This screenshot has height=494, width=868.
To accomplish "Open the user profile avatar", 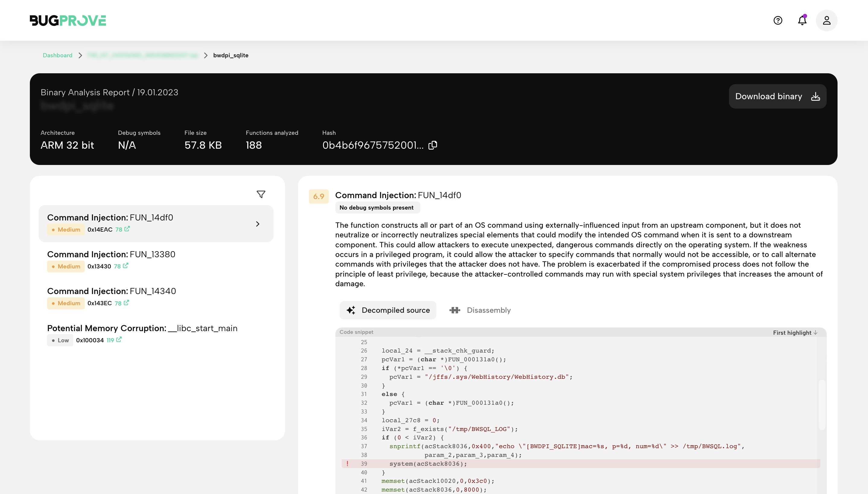I will [x=826, y=21].
